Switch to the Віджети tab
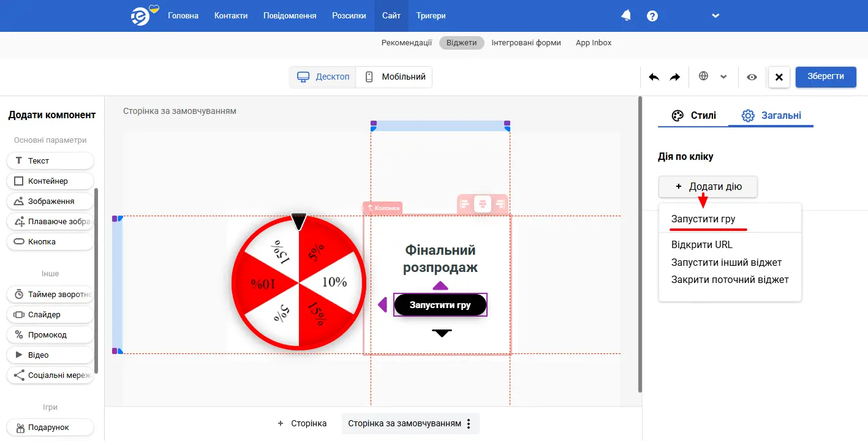868x441 pixels. (461, 42)
